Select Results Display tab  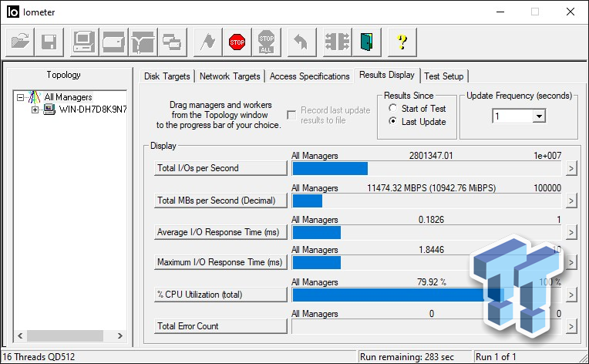[387, 75]
